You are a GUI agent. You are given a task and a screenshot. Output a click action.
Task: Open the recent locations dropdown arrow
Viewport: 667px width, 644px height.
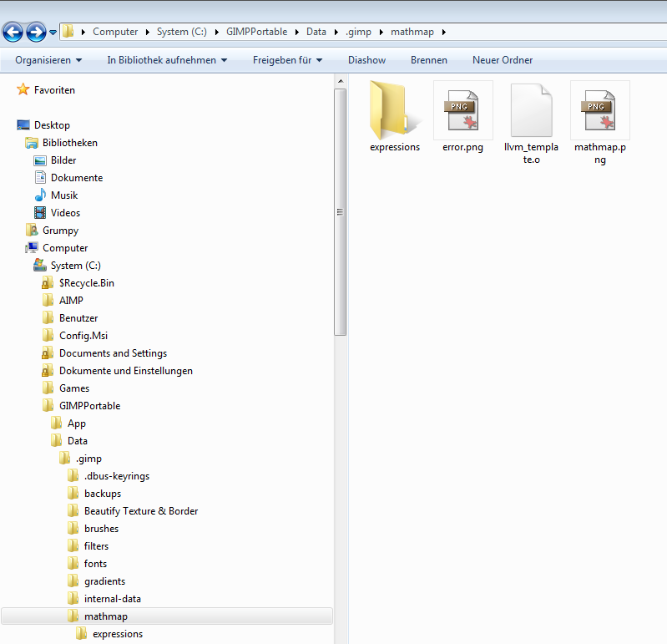(x=53, y=33)
